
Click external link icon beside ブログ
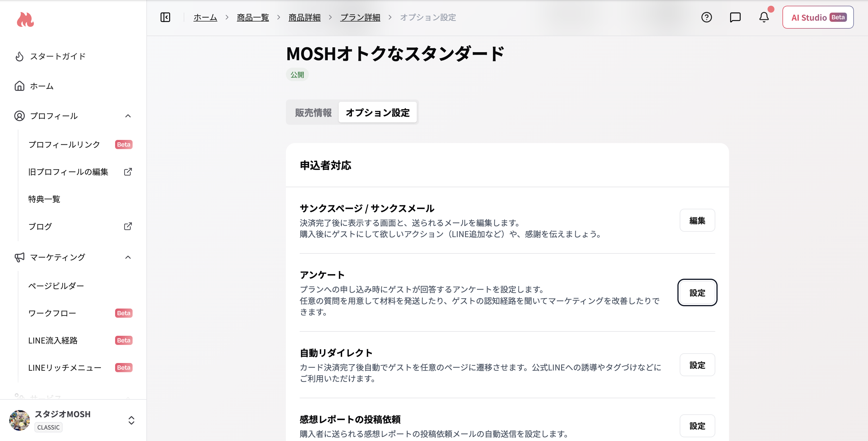click(128, 226)
